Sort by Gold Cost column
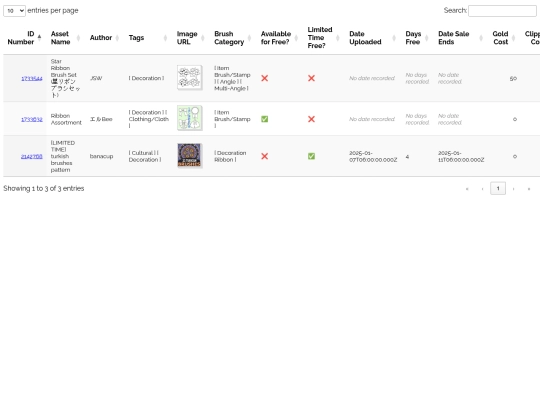 [504, 38]
